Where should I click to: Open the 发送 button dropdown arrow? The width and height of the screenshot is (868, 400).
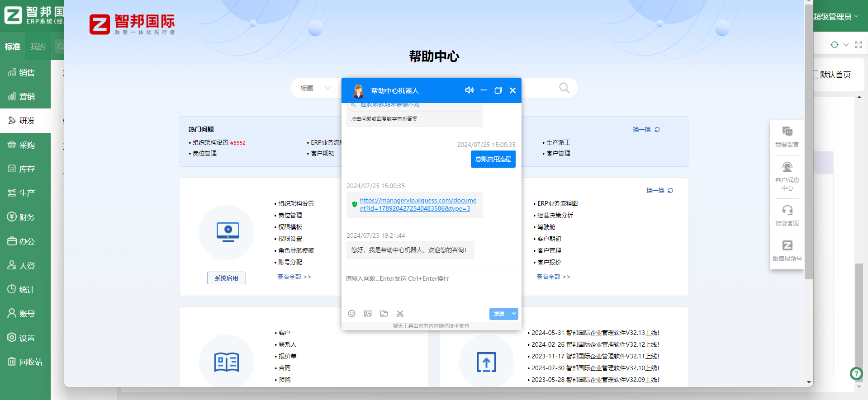(514, 314)
